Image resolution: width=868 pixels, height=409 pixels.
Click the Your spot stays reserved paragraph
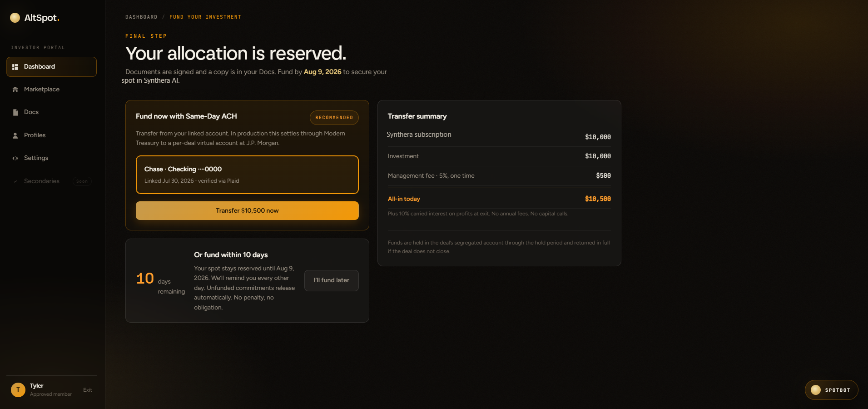(244, 288)
